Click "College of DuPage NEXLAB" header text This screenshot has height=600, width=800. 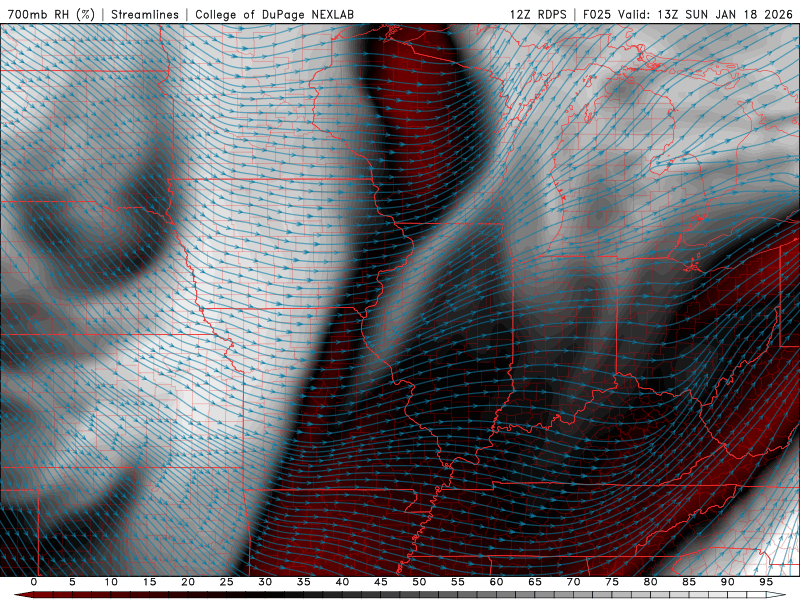274,14
